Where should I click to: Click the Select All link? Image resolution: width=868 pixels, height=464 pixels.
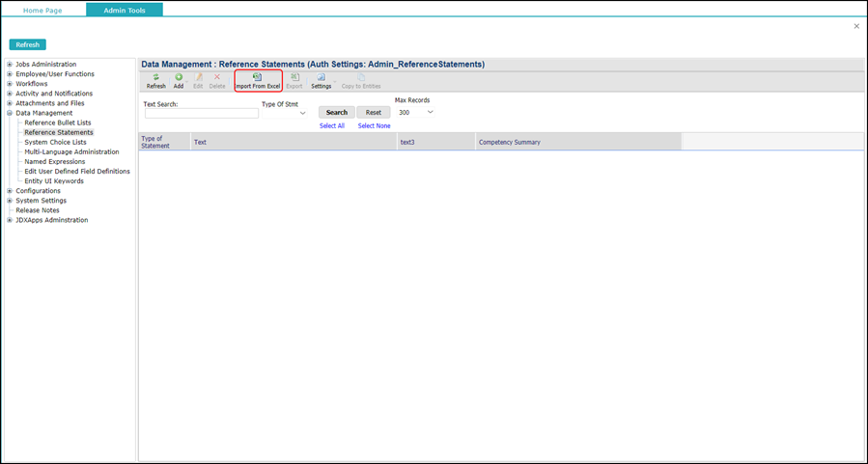(331, 126)
